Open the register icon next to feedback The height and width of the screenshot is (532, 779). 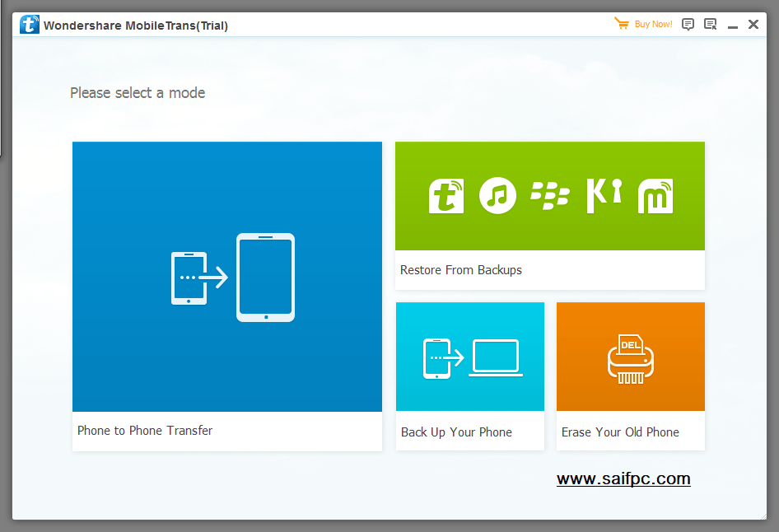(711, 25)
